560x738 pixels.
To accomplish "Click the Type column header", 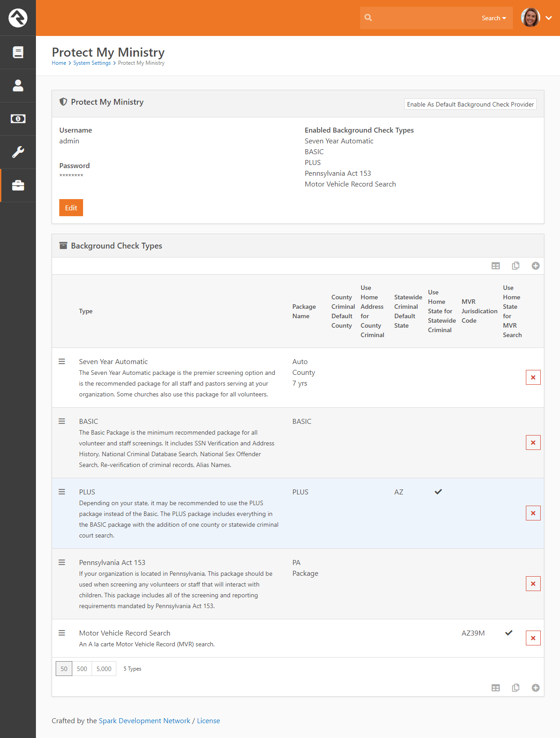I will pos(86,311).
